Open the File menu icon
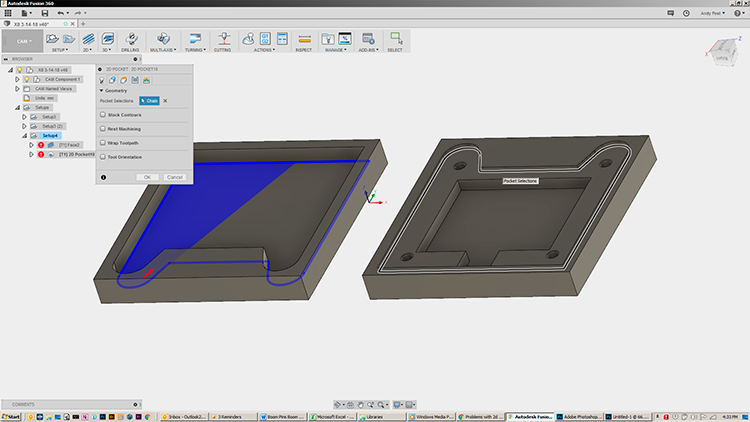The height and width of the screenshot is (422, 750). pyautogui.click(x=24, y=13)
